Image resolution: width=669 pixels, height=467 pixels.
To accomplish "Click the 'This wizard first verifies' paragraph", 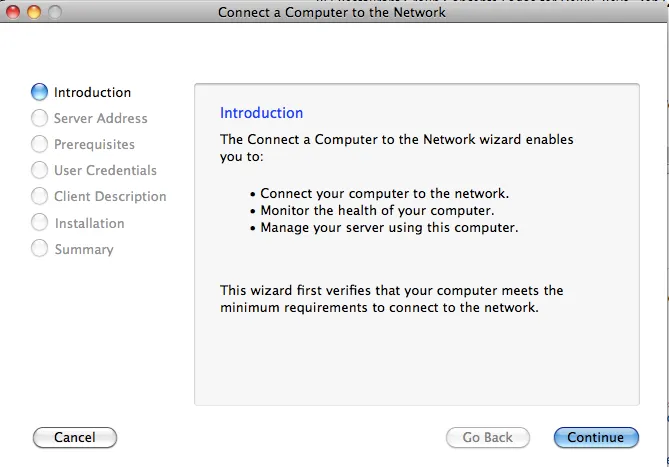I will coord(391,299).
